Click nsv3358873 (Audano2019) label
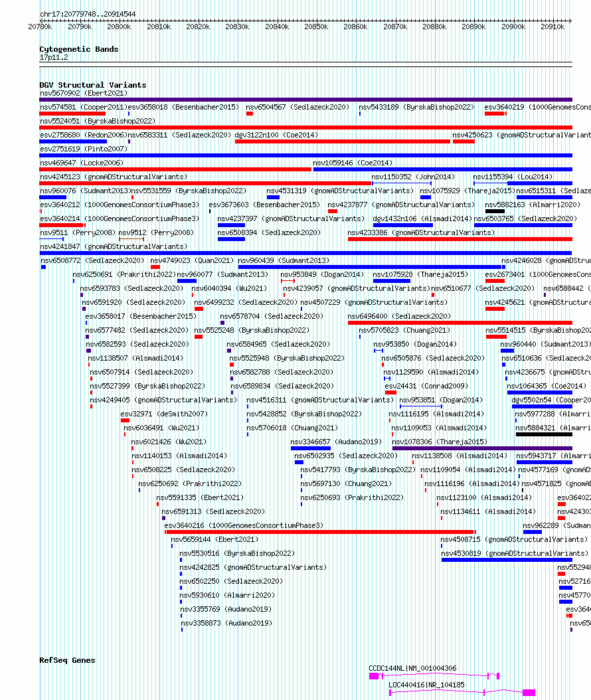The width and height of the screenshot is (591, 700). click(226, 623)
